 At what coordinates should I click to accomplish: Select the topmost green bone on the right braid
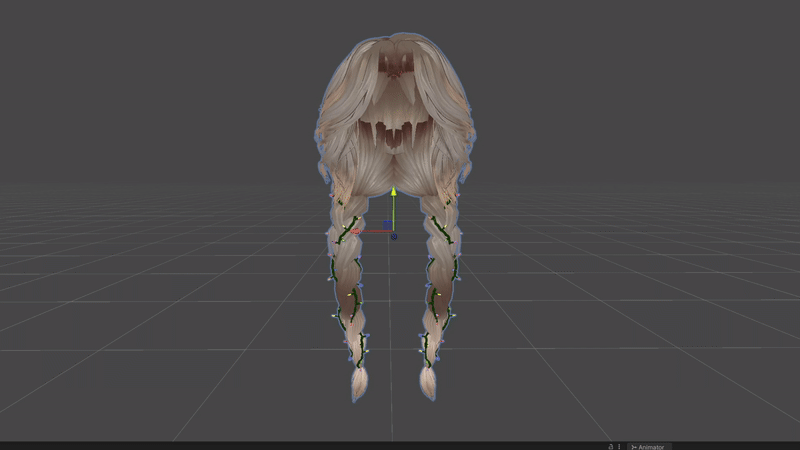[x=441, y=227]
